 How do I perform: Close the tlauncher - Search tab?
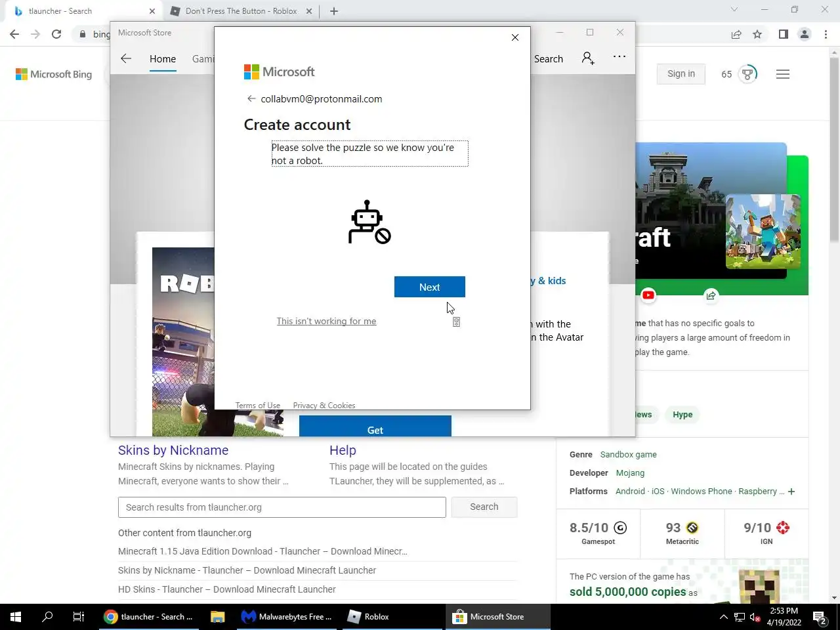pos(152,11)
